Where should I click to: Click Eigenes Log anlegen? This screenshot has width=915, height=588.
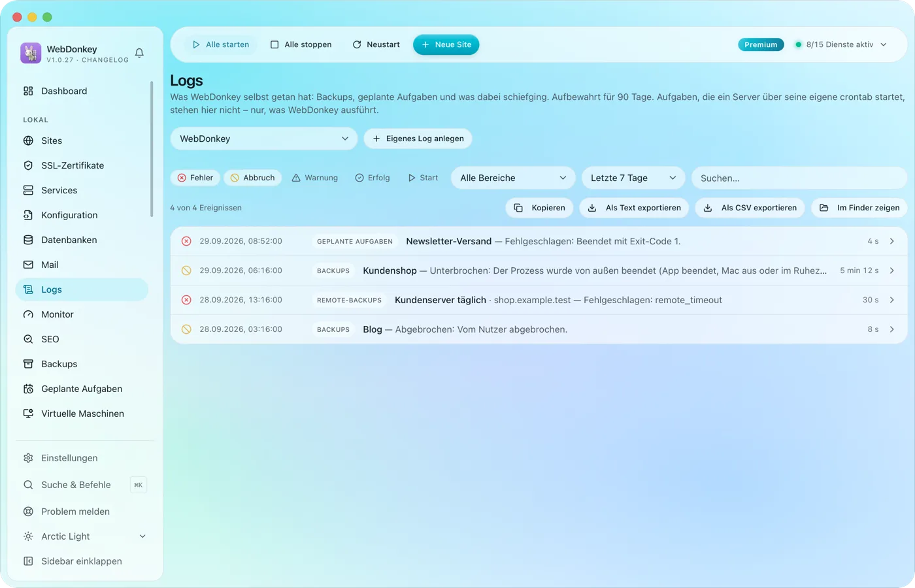[x=418, y=139]
